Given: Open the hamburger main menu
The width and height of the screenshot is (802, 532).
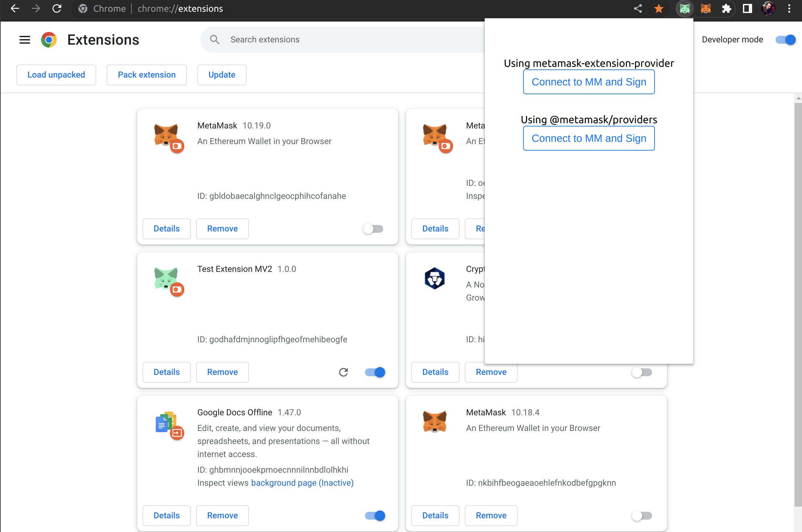Looking at the screenshot, I should point(25,40).
